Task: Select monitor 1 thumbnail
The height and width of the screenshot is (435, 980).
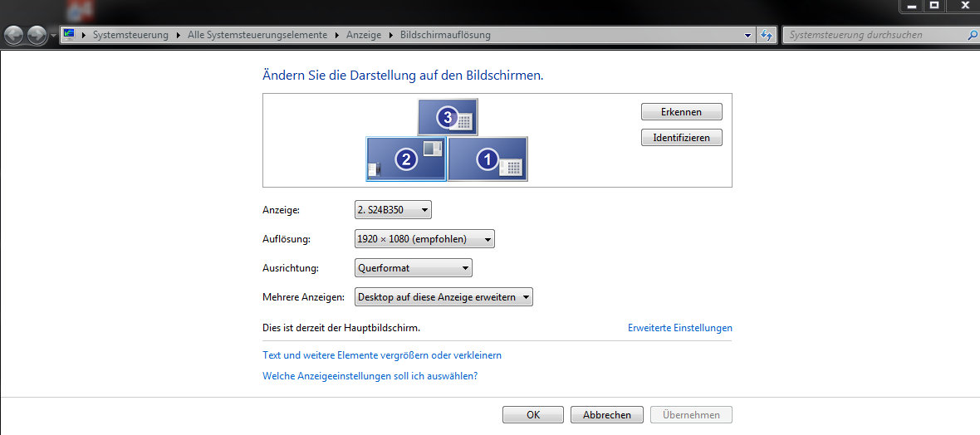Action: [488, 159]
